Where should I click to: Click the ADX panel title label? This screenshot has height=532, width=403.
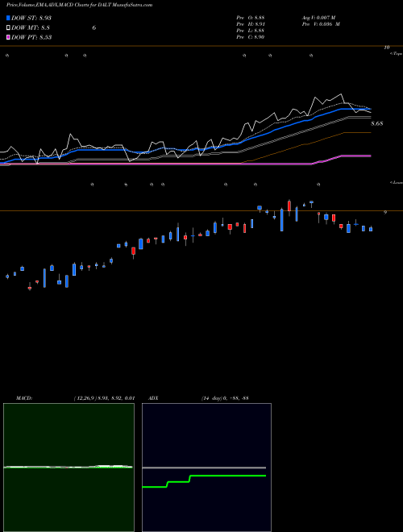click(x=153, y=398)
